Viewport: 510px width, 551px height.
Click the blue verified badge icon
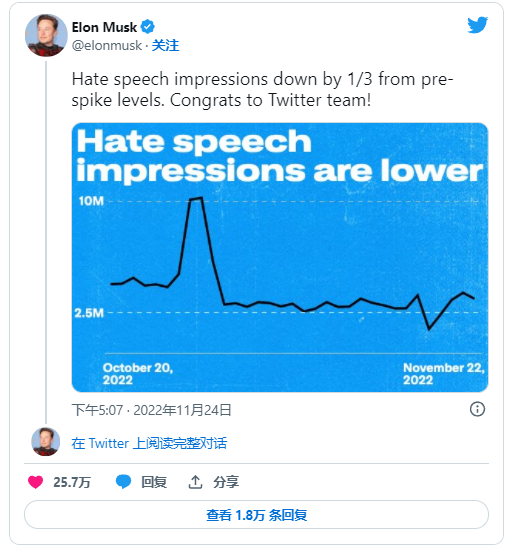pyautogui.click(x=148, y=27)
